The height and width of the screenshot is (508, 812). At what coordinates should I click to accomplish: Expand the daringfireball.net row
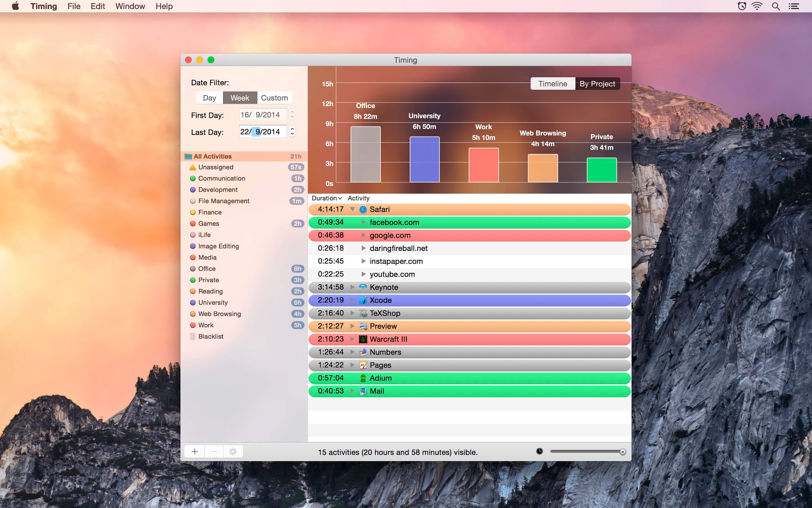pos(363,248)
